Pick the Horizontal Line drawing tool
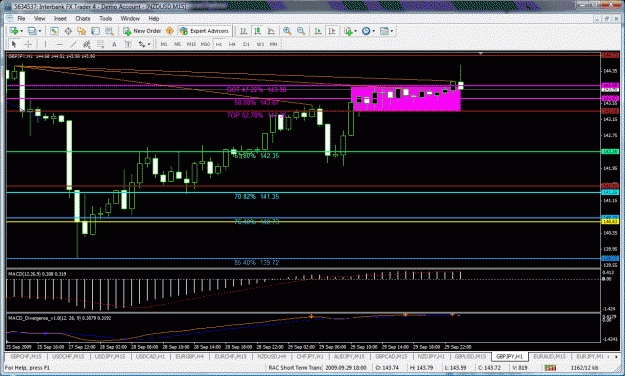Viewport: 625px width, 376px height. (x=59, y=44)
